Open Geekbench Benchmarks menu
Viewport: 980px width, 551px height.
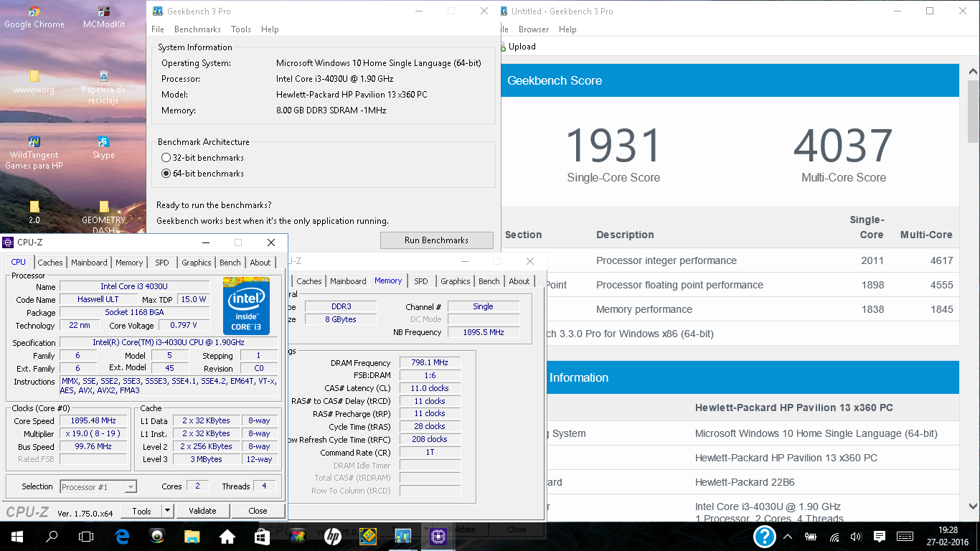(x=197, y=29)
